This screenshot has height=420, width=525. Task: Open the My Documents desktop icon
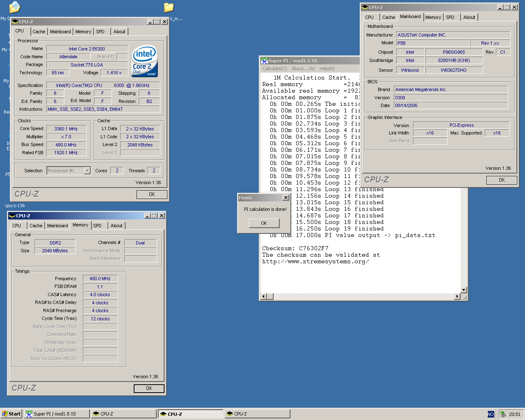14,7
